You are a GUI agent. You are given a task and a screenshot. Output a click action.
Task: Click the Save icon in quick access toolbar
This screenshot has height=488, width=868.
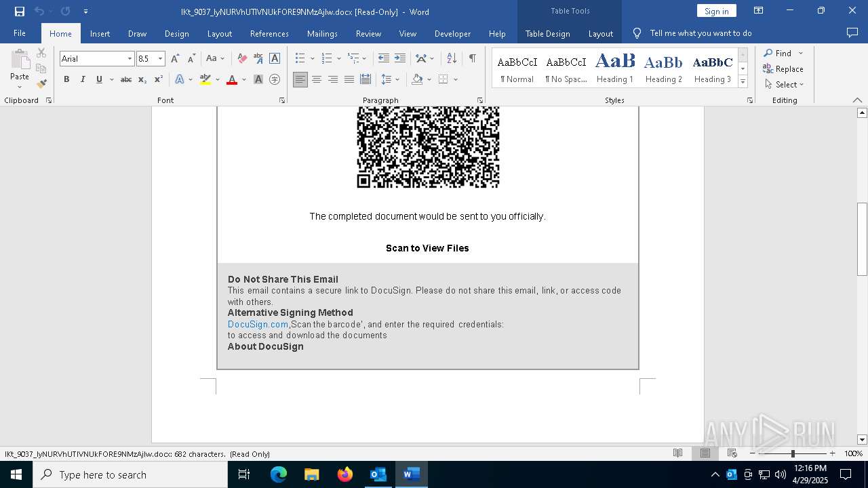(19, 12)
